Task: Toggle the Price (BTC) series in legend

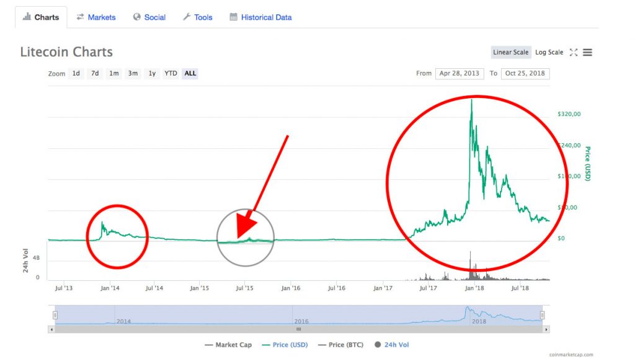Action: [340, 345]
